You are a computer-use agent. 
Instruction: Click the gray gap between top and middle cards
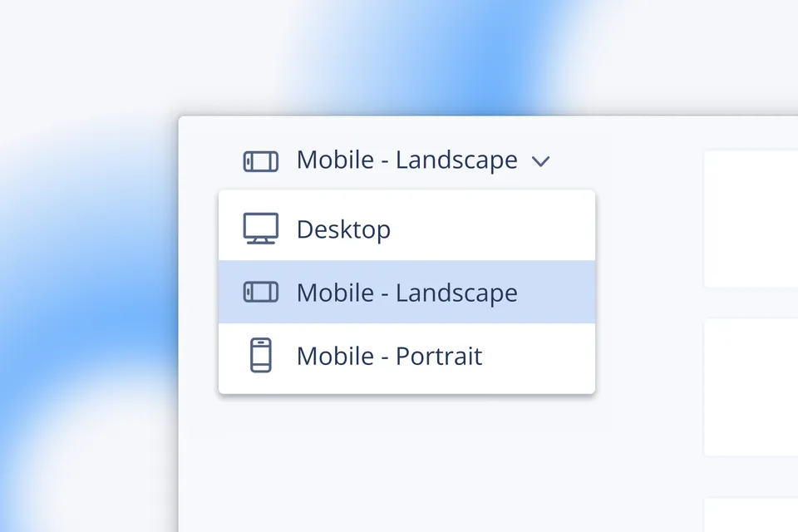point(751,303)
